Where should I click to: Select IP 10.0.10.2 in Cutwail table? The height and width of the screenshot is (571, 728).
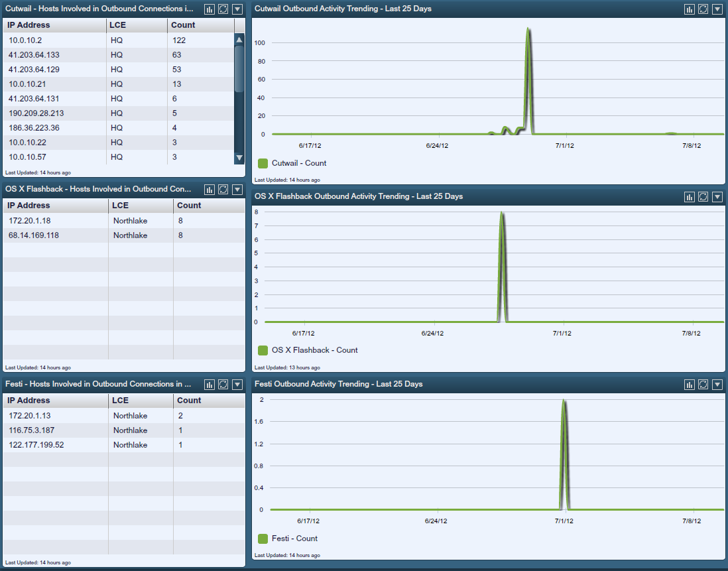[25, 40]
